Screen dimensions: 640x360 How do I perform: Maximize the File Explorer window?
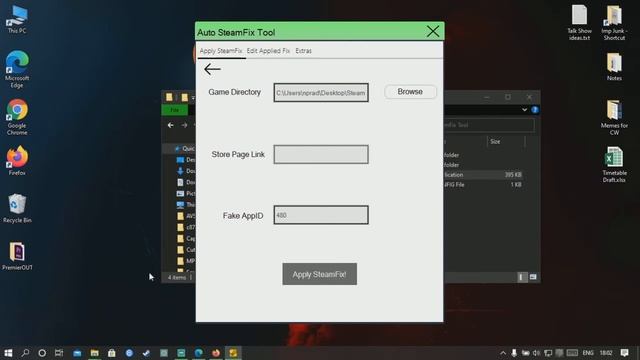click(x=508, y=97)
